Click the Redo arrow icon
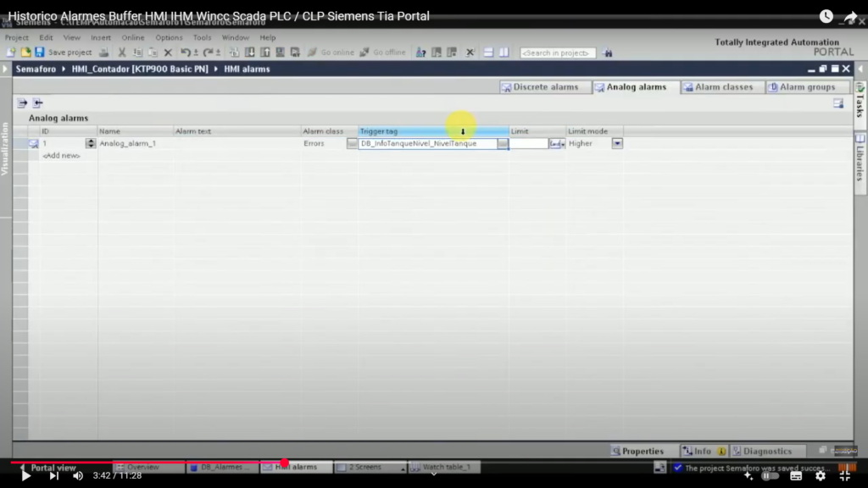 pyautogui.click(x=209, y=52)
